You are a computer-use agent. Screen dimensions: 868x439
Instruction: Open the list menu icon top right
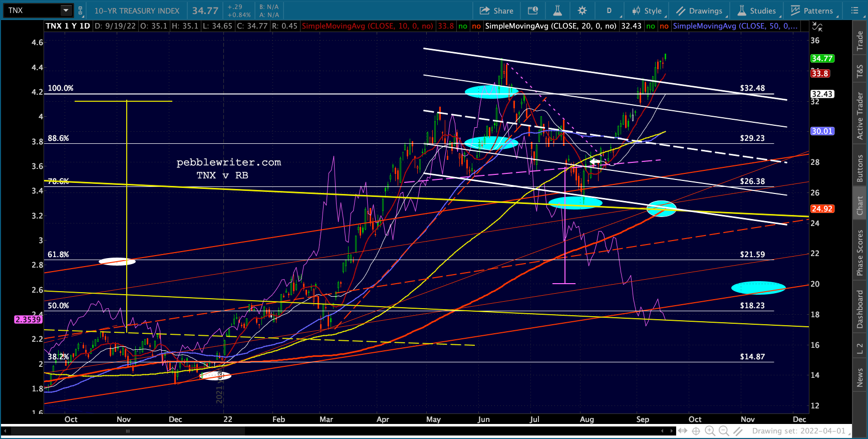pyautogui.click(x=855, y=11)
